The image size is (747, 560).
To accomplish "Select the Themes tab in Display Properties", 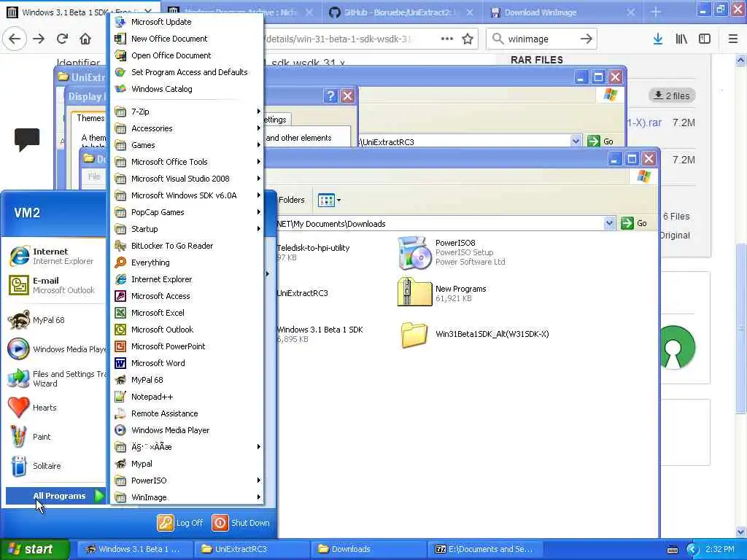I will coord(90,117).
